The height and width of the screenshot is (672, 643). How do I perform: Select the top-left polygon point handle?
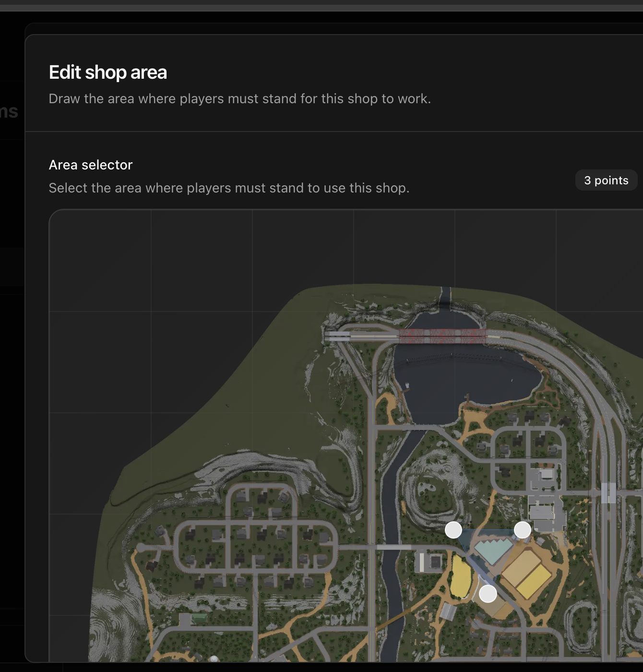[453, 530]
